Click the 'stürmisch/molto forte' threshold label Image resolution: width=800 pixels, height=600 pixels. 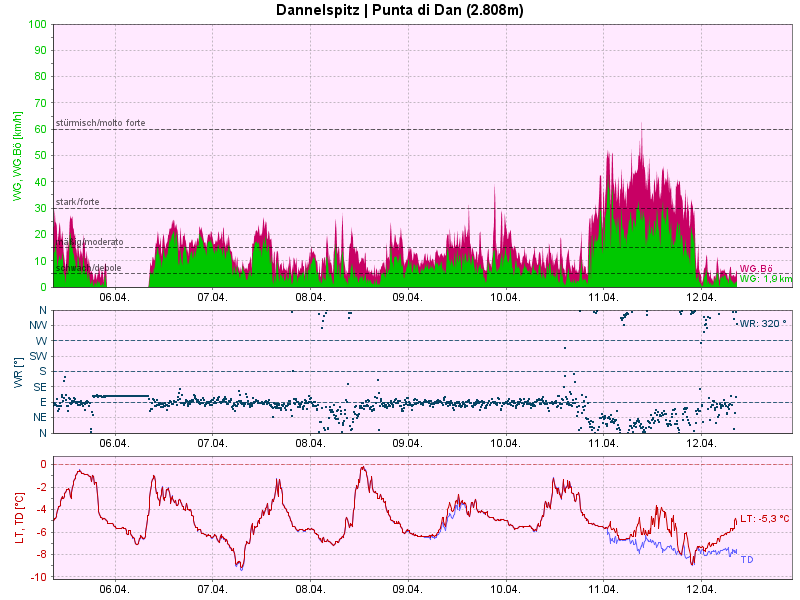tap(100, 123)
